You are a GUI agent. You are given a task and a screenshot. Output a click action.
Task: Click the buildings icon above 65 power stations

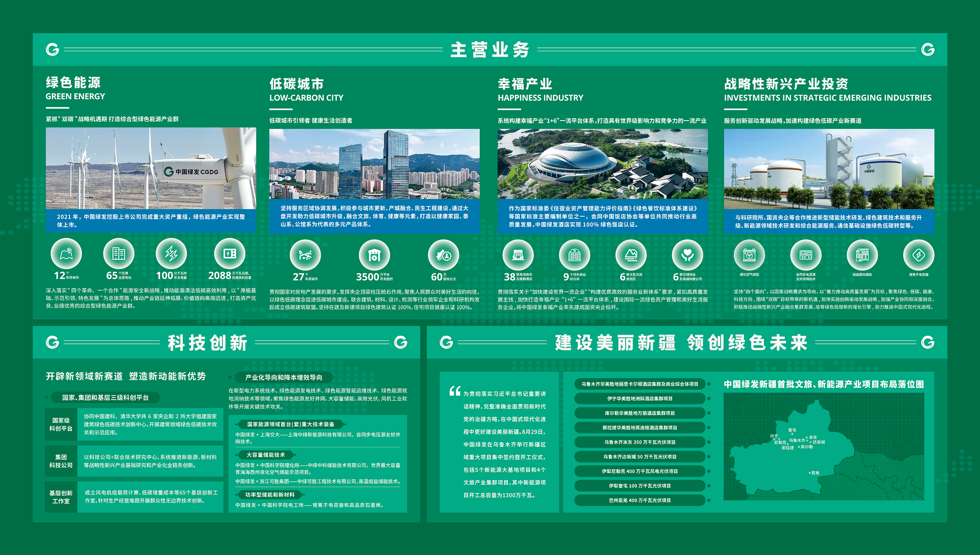(118, 254)
